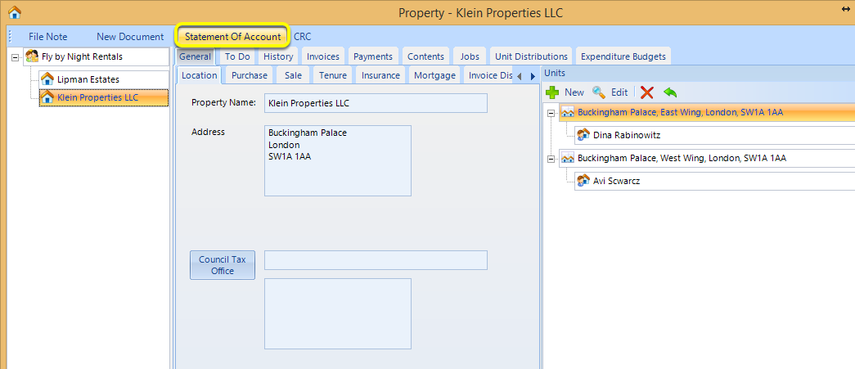
Task: Click the Council Tax Office name field
Action: 376,260
